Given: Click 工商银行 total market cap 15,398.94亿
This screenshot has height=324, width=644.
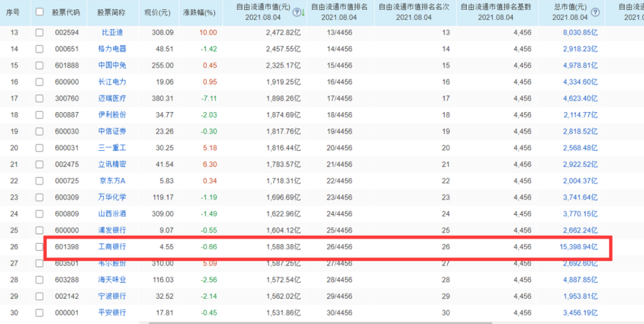Looking at the screenshot, I should 577,246.
